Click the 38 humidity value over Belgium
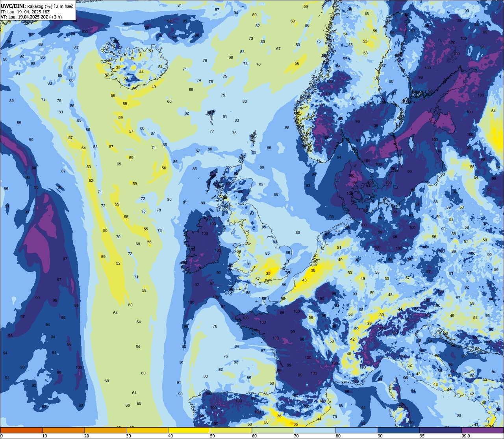 tap(313, 270)
